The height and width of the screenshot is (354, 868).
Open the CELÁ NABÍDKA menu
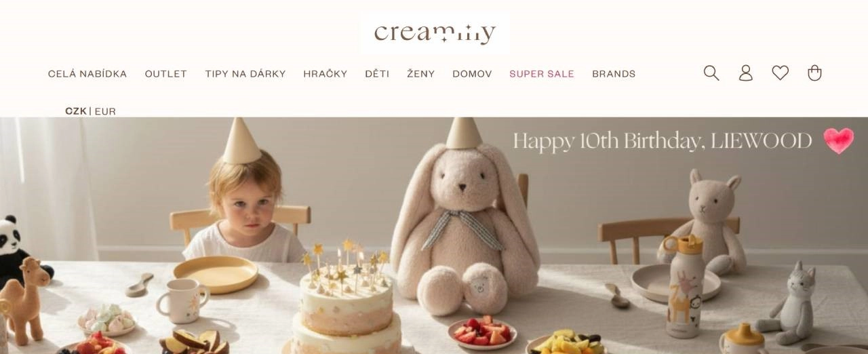[87, 74]
